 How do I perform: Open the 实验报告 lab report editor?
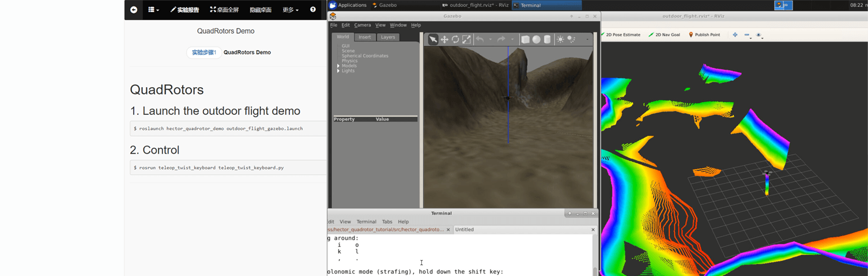[x=184, y=10]
